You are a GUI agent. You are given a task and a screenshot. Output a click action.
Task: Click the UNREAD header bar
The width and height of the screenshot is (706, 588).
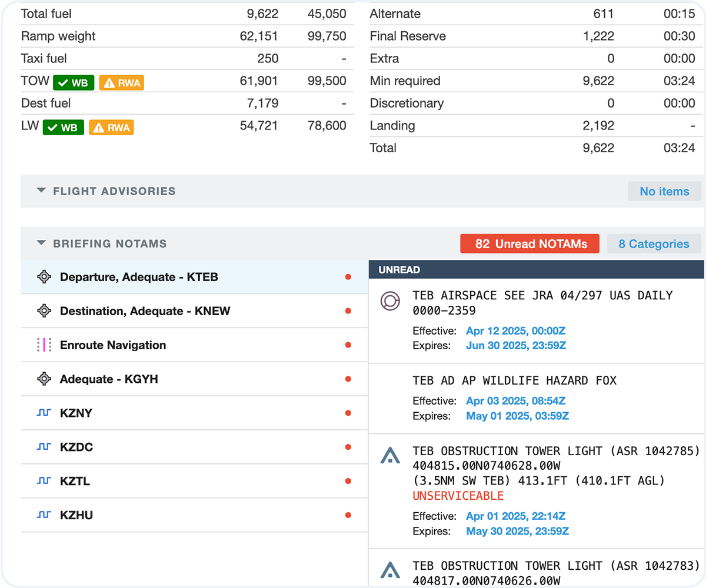coord(537,269)
